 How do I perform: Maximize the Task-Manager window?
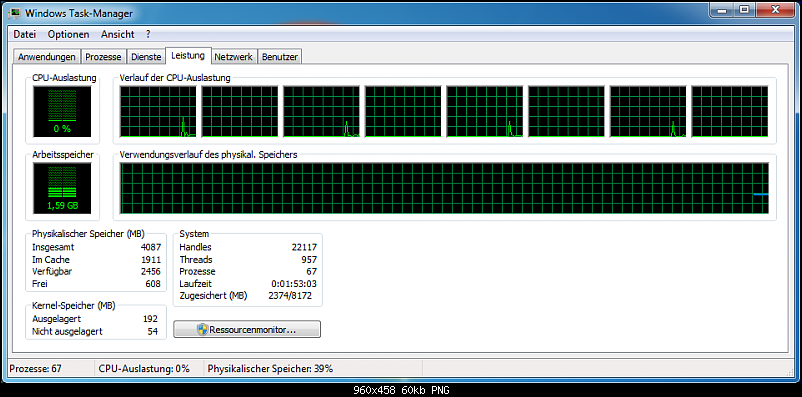click(743, 9)
